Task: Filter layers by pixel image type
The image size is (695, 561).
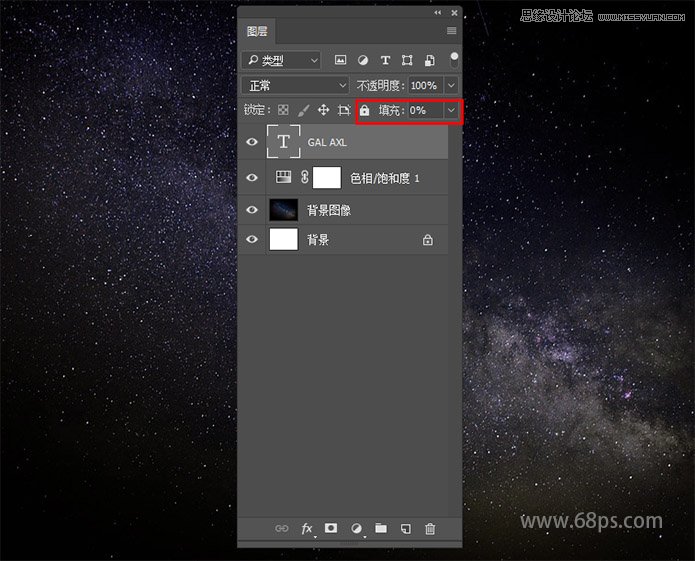Action: (x=340, y=60)
